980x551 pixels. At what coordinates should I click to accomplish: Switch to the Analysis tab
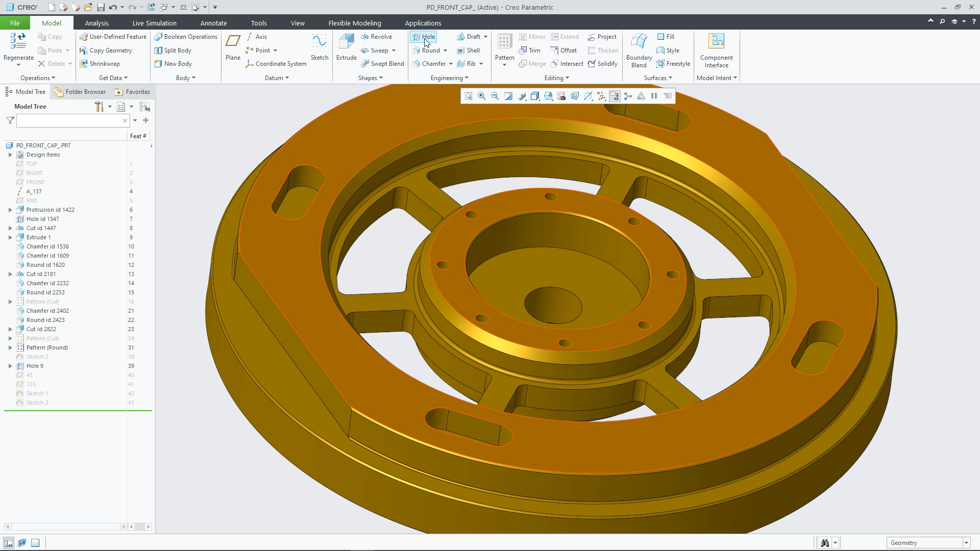click(x=96, y=23)
